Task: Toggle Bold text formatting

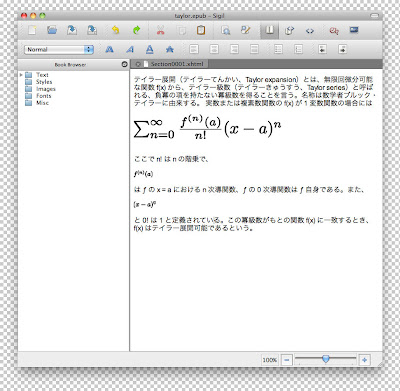Action: (109, 49)
